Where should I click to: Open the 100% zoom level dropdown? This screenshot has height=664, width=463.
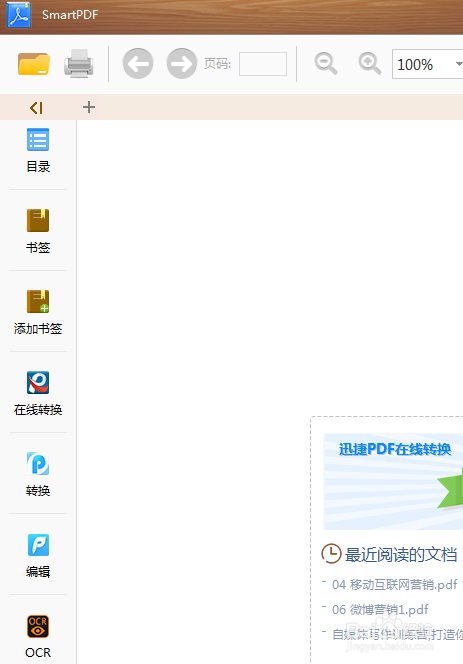[428, 64]
